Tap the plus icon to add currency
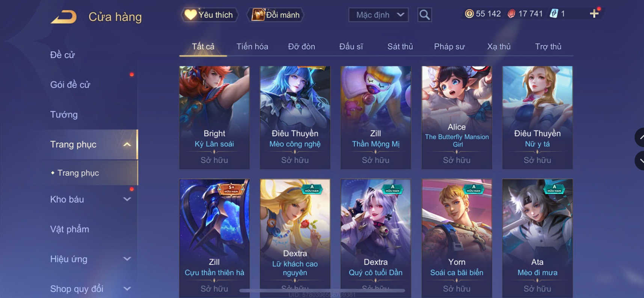Image resolution: width=644 pixels, height=298 pixels. point(594,14)
